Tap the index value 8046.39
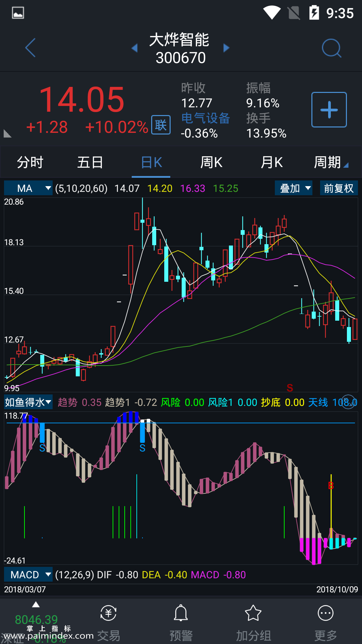This screenshot has height=644, width=362. [36, 619]
